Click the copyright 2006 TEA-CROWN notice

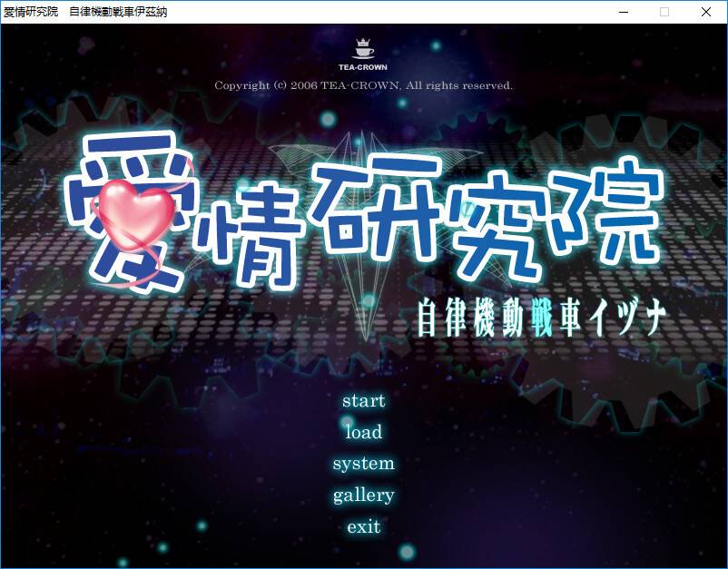tap(363, 86)
